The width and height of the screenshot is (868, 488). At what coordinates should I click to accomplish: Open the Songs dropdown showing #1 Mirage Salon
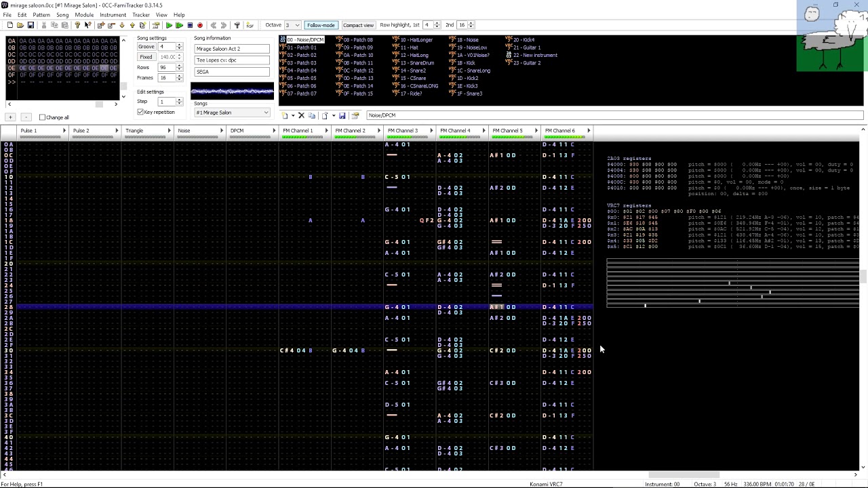pos(232,113)
